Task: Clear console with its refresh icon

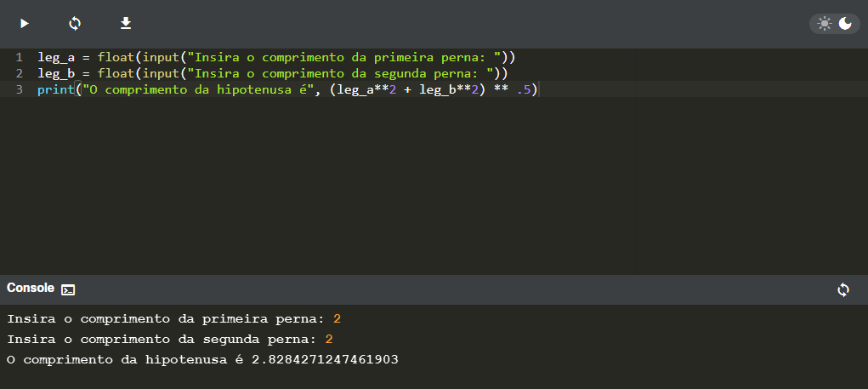Action: [x=843, y=289]
